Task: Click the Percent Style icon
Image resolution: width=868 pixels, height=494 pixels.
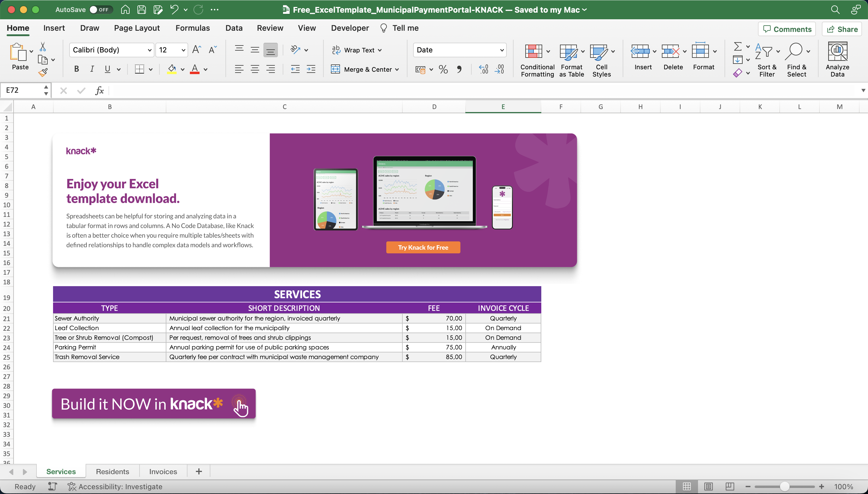Action: pos(443,70)
